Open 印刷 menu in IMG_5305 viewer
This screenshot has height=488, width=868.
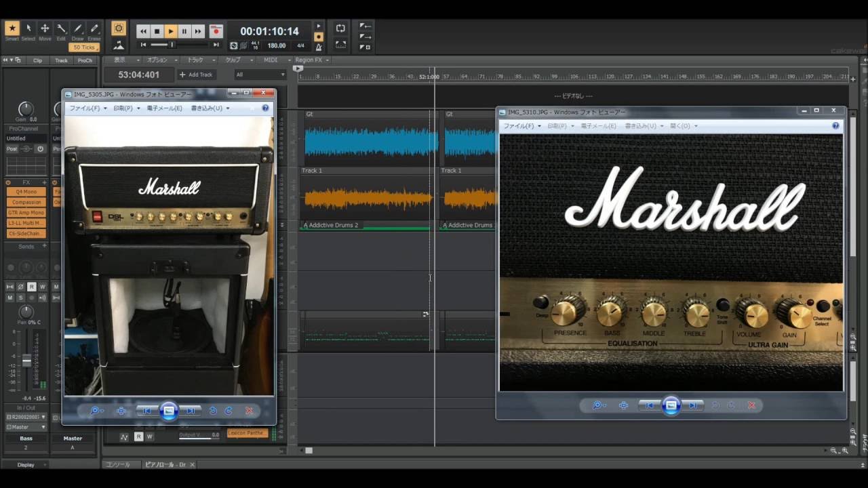tap(127, 108)
